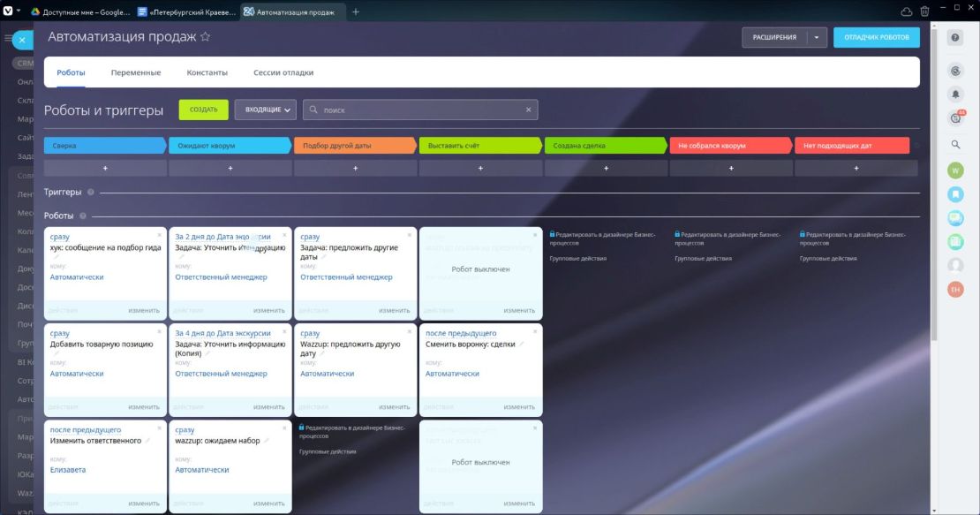Click Групповые действия under Создана сделка

click(x=578, y=259)
